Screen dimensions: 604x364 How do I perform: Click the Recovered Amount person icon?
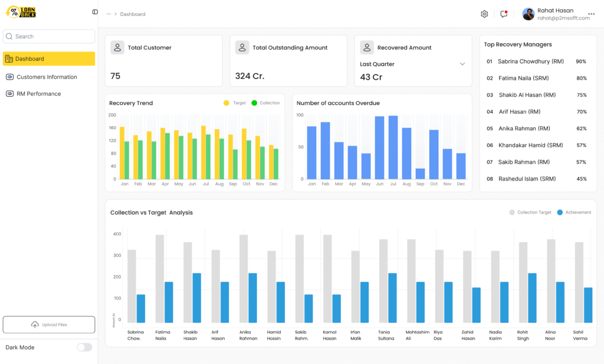367,48
